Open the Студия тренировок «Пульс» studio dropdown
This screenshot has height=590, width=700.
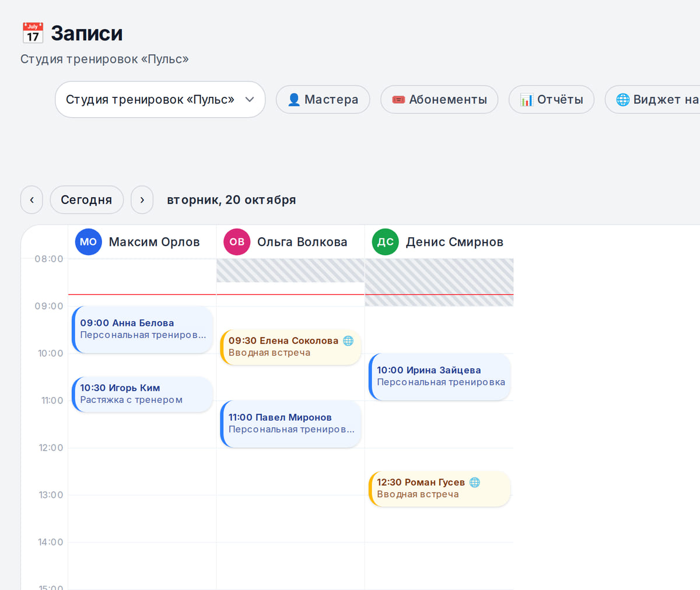(x=160, y=100)
